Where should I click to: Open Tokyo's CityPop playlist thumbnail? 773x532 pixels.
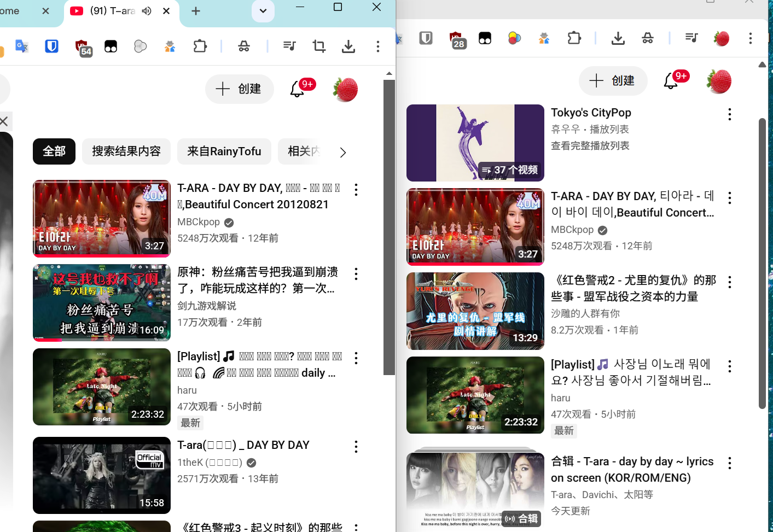475,143
